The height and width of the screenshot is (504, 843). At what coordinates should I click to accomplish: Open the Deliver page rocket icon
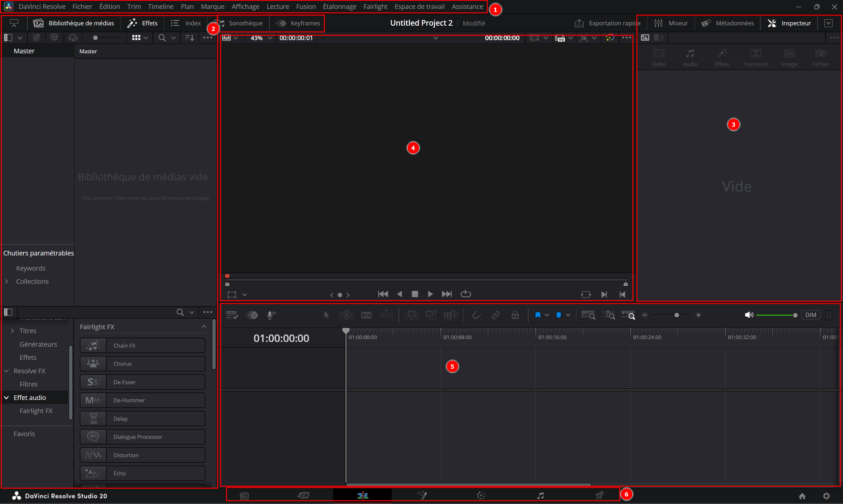599,496
